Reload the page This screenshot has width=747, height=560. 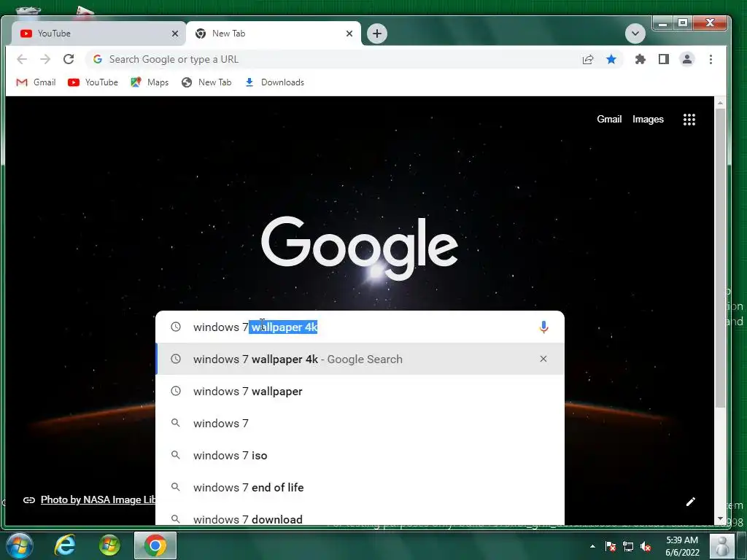click(x=69, y=59)
